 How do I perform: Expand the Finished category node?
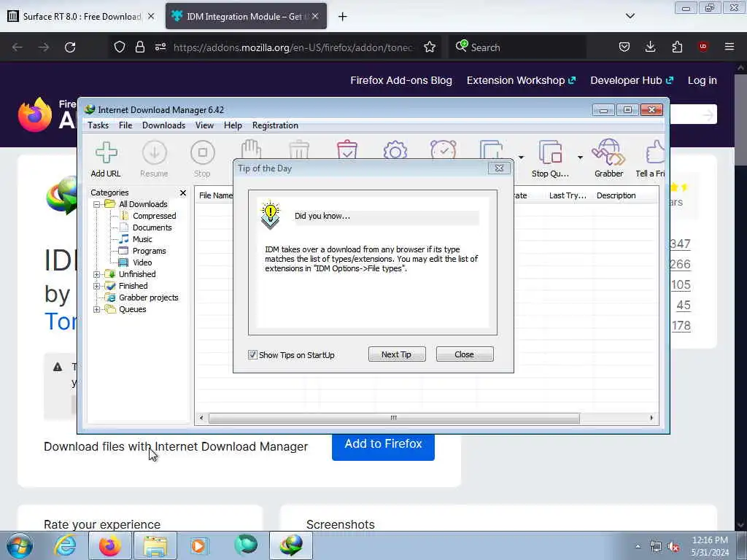tap(97, 286)
